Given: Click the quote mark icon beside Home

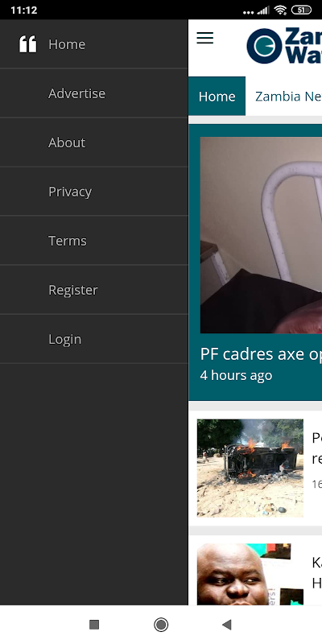Looking at the screenshot, I should (28, 44).
